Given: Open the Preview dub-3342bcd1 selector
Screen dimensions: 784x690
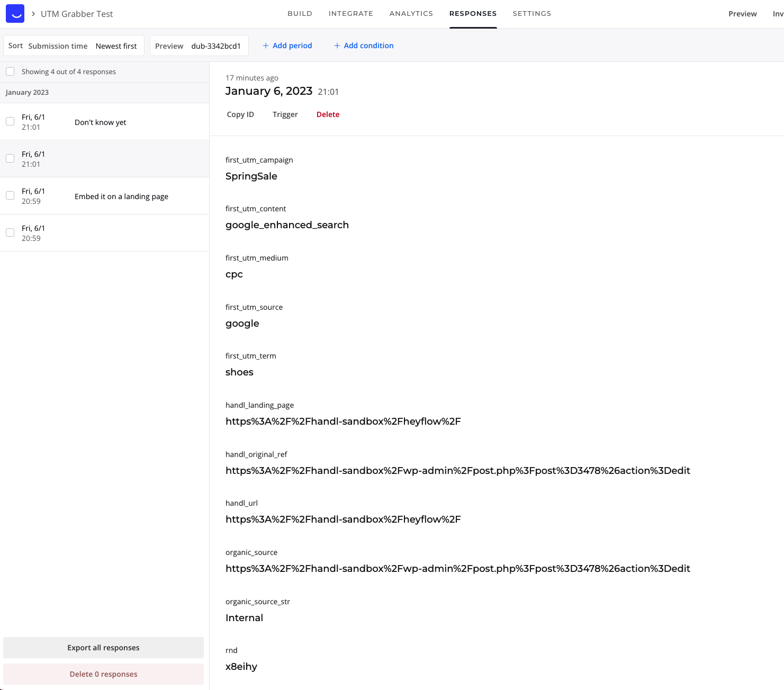Looking at the screenshot, I should (x=199, y=46).
